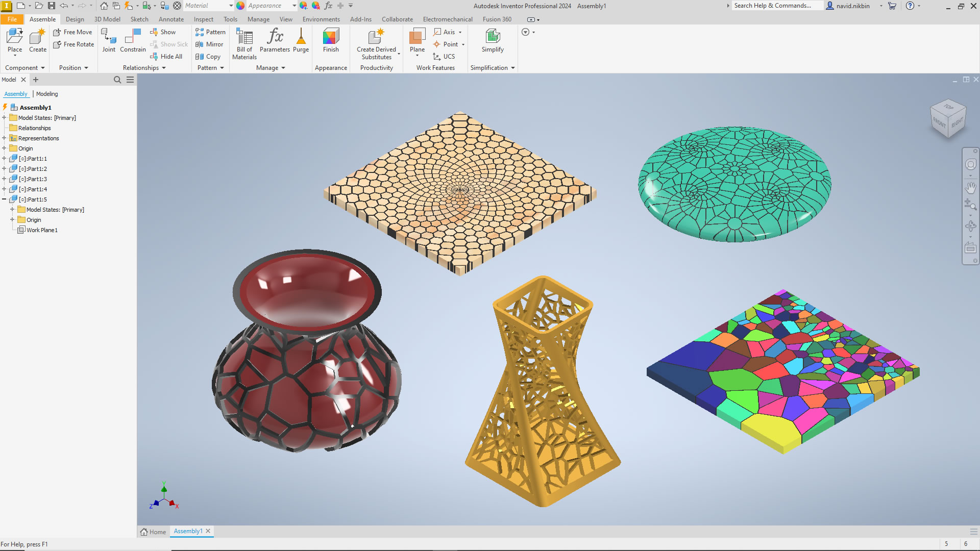The width and height of the screenshot is (980, 551).
Task: Click the Place component icon
Action: click(15, 37)
